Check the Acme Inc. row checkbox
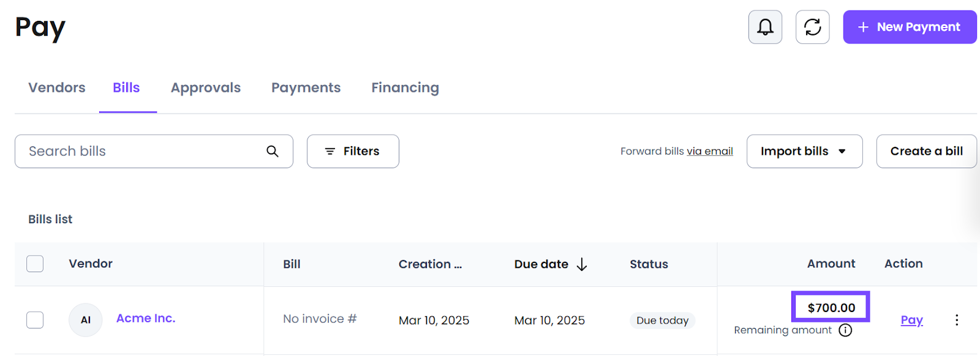 tap(35, 320)
